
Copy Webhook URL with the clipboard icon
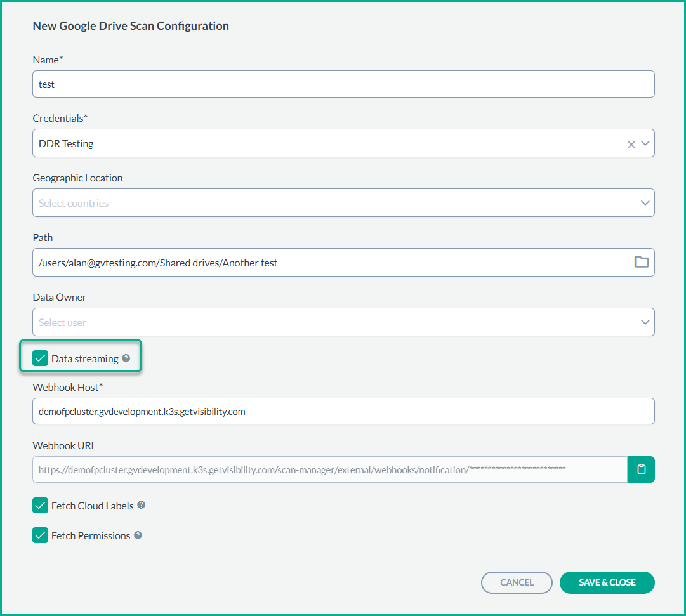click(641, 469)
